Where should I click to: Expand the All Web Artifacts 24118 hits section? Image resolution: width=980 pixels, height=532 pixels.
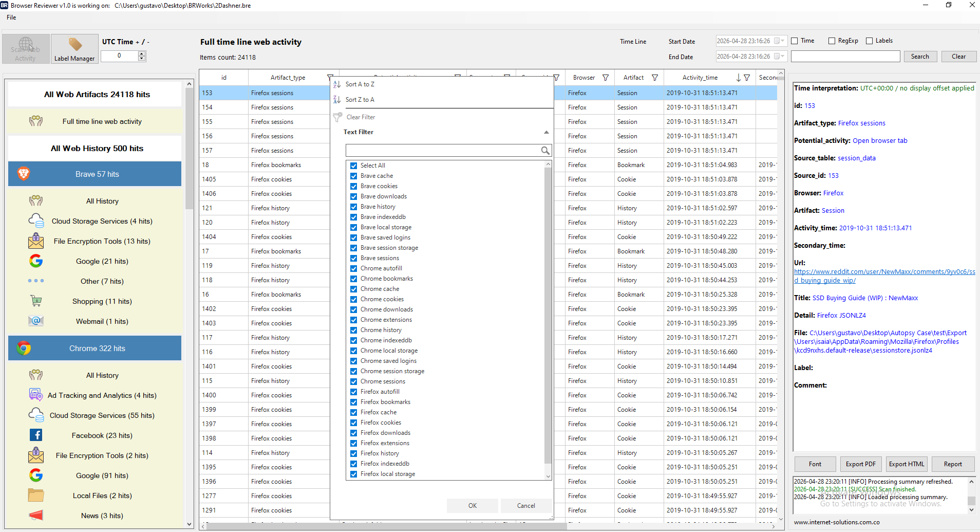coord(95,94)
